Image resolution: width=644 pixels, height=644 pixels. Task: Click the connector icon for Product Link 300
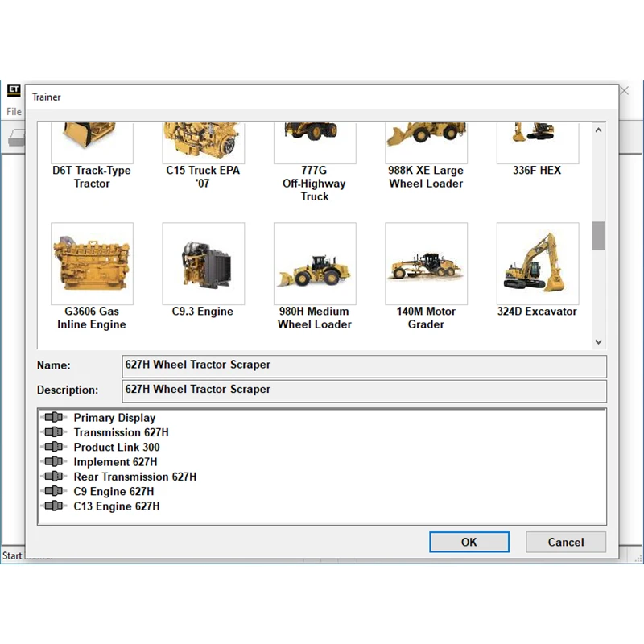pyautogui.click(x=54, y=447)
